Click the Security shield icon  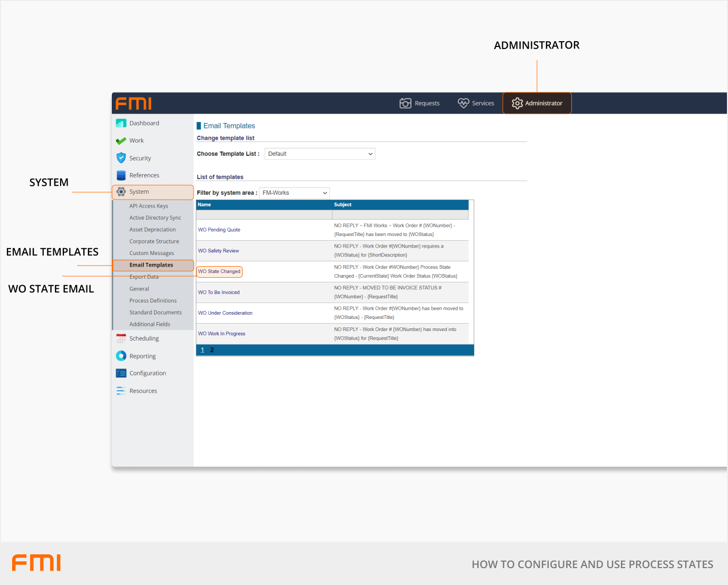pyautogui.click(x=121, y=158)
